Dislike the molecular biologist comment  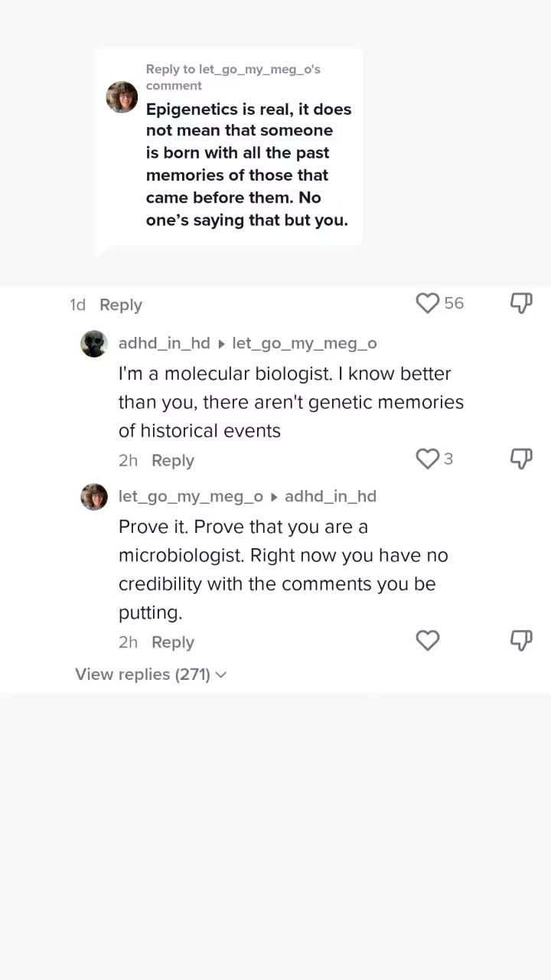coord(521,459)
